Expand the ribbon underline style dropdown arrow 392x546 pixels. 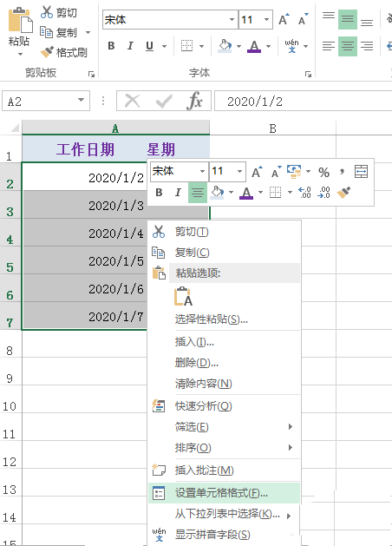point(164,46)
